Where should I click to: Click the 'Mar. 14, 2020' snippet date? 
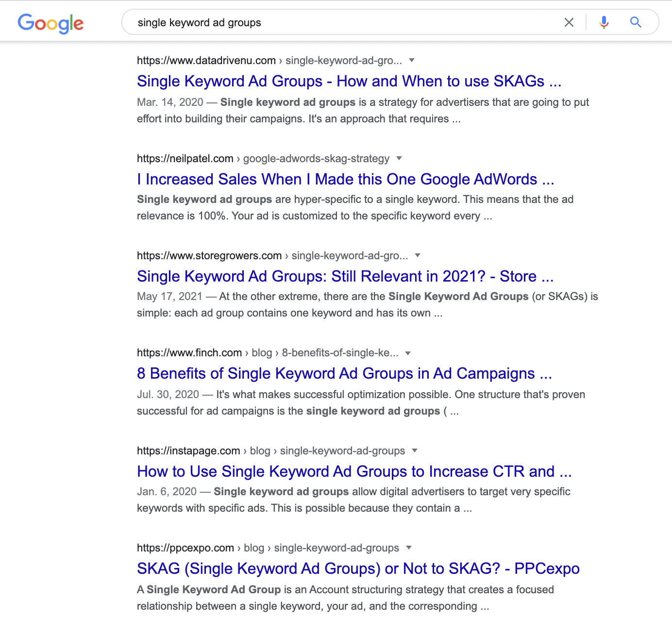(170, 102)
